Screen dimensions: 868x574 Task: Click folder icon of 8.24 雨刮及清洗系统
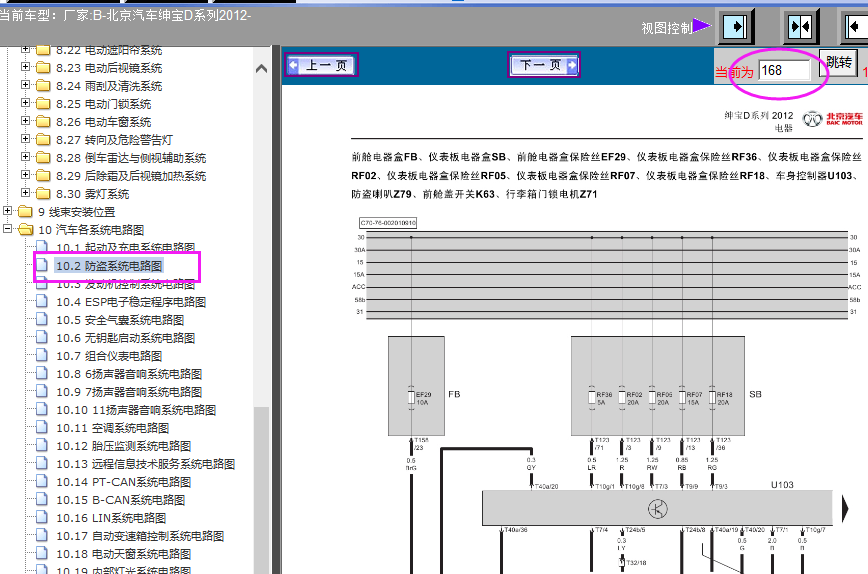(43, 86)
